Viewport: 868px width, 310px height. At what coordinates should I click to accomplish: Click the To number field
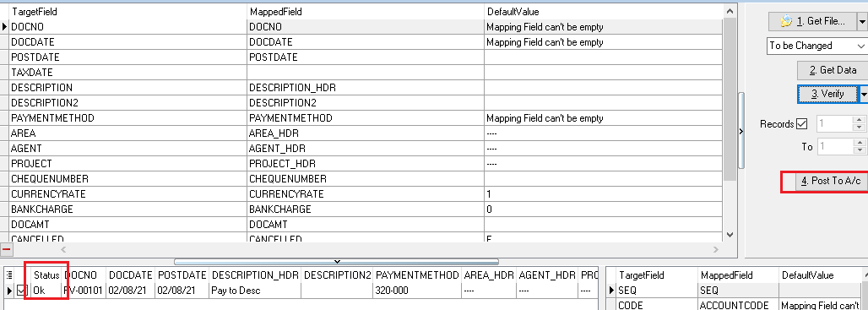834,147
